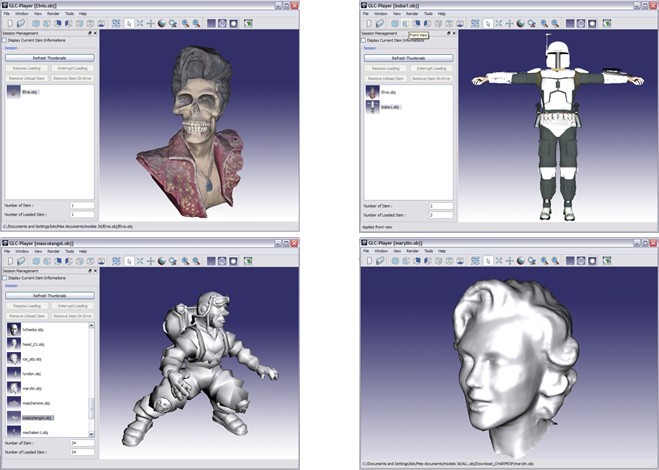Choose the arrow select tool in Elvis.obj window
659x470 pixels.
tap(129, 24)
